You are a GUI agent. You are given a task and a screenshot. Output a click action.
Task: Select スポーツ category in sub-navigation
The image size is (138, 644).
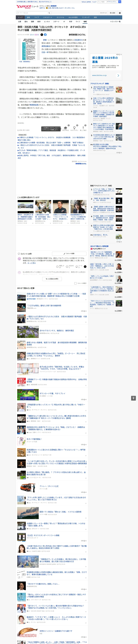56,21
